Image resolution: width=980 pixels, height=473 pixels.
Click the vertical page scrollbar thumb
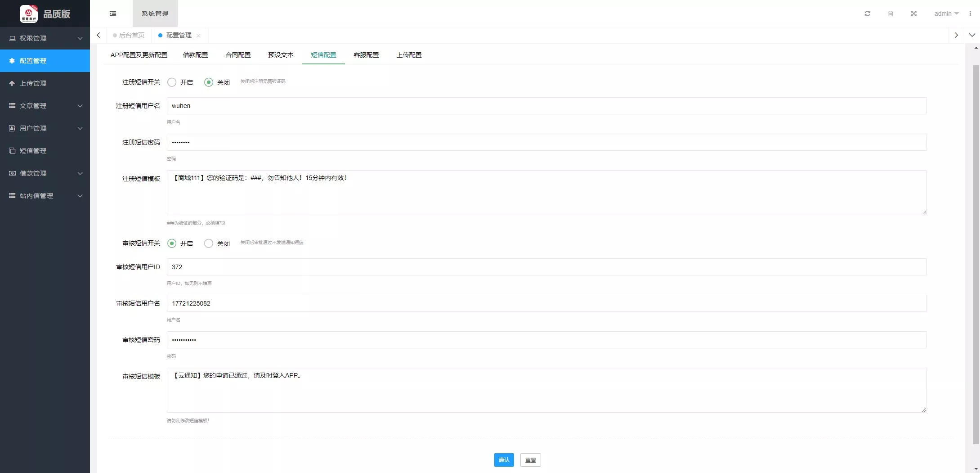pyautogui.click(x=976, y=252)
